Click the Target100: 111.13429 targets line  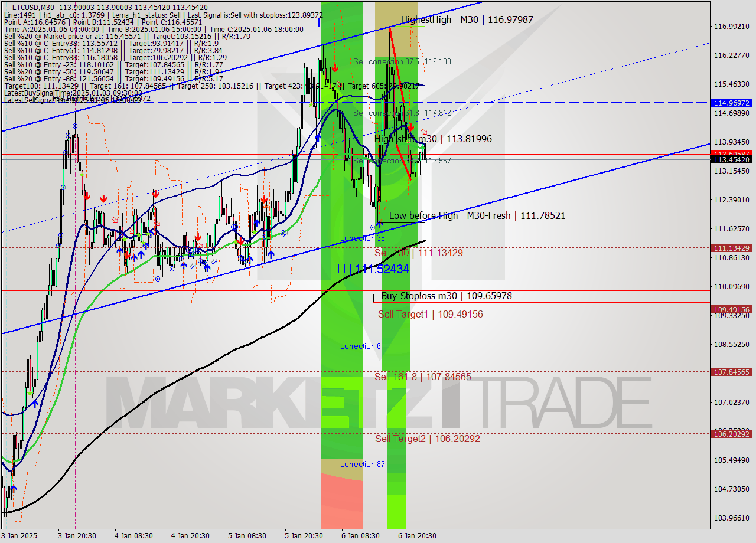tap(211, 86)
